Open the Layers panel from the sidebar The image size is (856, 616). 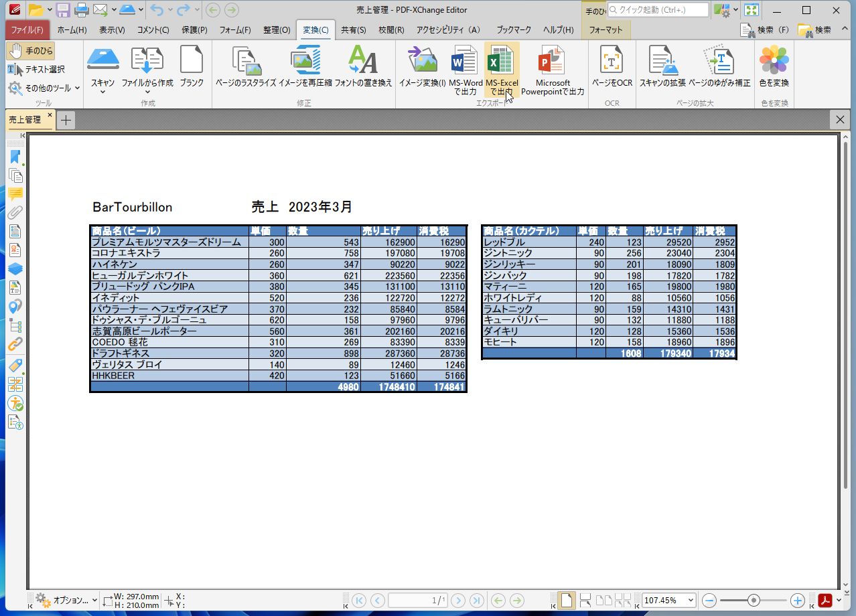(16, 268)
